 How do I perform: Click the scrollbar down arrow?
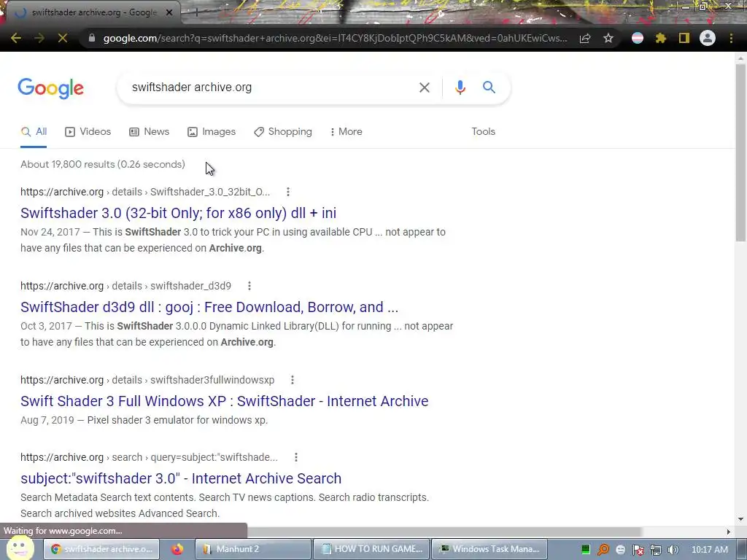pyautogui.click(x=740, y=519)
